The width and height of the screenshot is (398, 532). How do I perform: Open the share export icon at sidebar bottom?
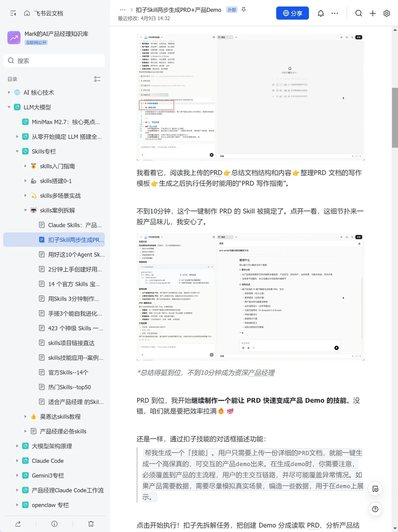pyautogui.click(x=18, y=524)
